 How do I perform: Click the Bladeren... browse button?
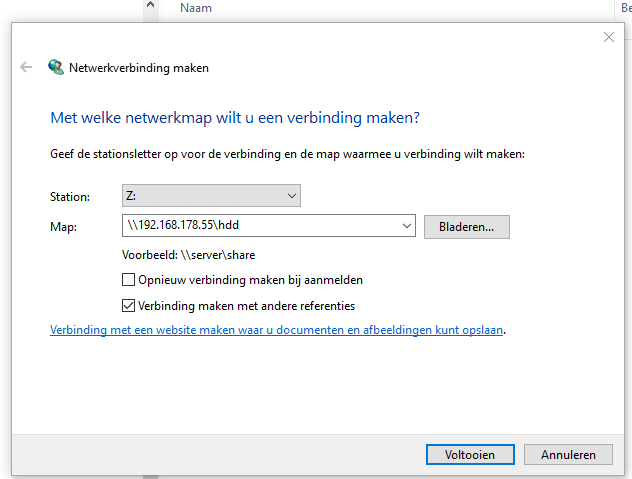coord(467,227)
